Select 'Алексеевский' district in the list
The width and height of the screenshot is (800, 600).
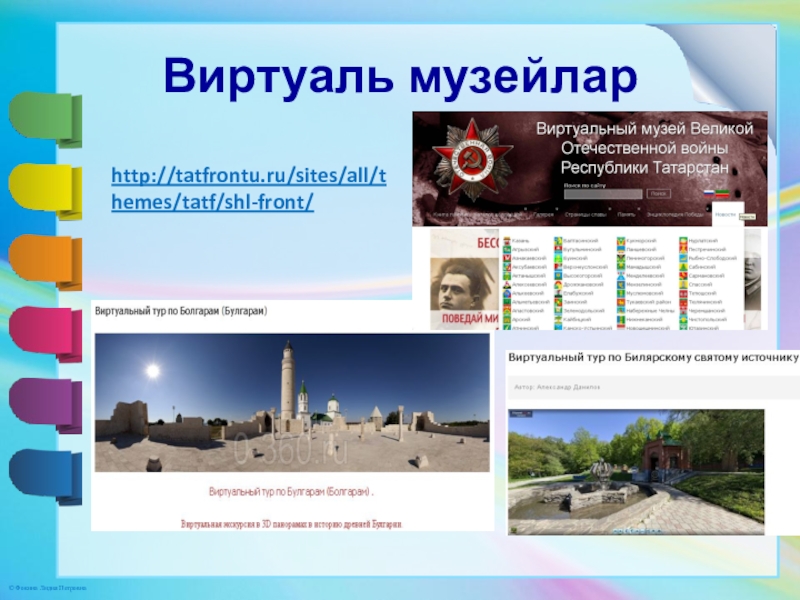tap(530, 285)
